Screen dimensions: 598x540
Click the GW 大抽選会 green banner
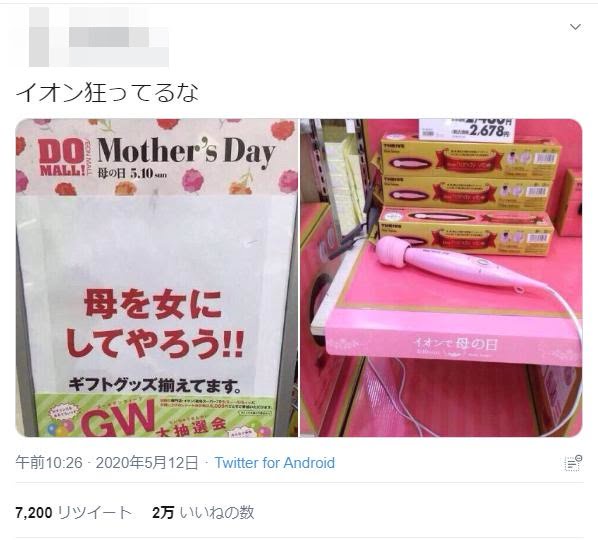coord(156,416)
